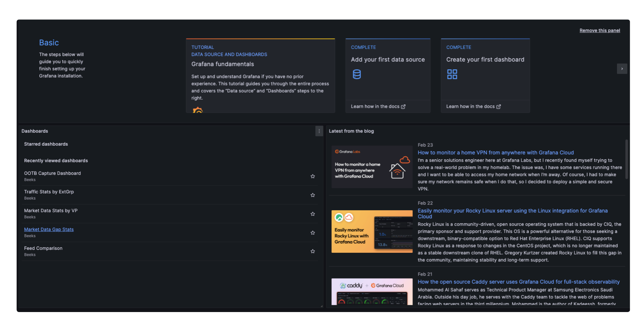Open Market Data Stats by VP dashboard
This screenshot has width=644, height=323.
[51, 210]
